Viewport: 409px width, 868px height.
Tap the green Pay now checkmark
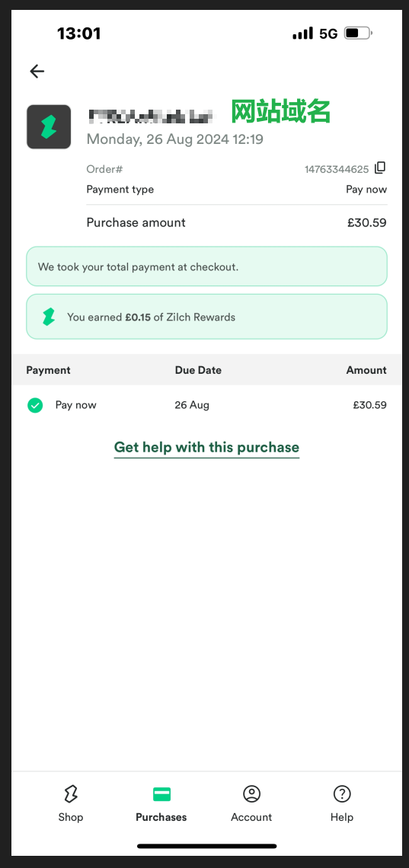click(x=35, y=405)
